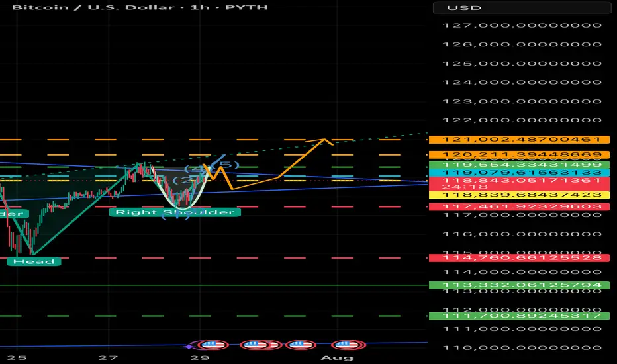Open the second US flag event cluster
This screenshot has height=364, width=617.
260,345
